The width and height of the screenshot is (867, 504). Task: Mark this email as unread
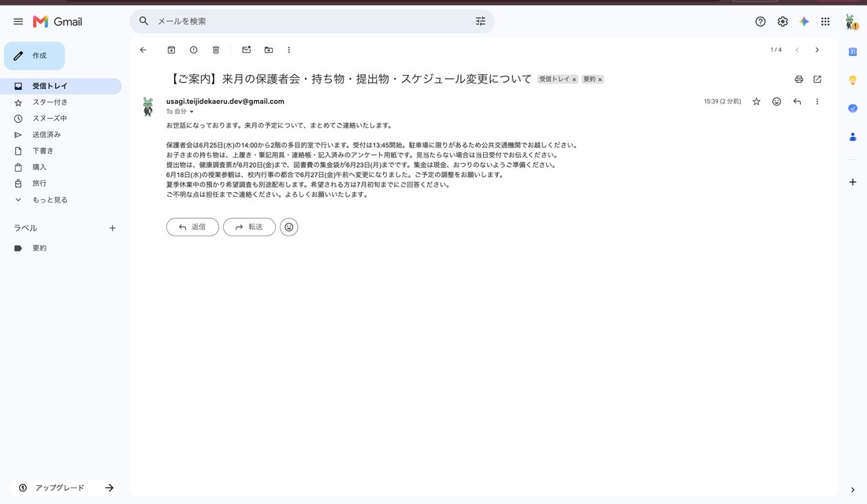click(247, 50)
